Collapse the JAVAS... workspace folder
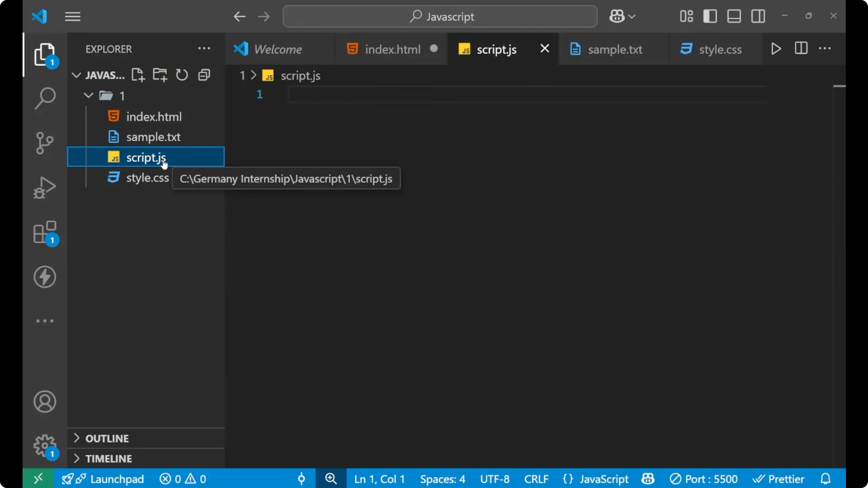The image size is (868, 488). [76, 75]
